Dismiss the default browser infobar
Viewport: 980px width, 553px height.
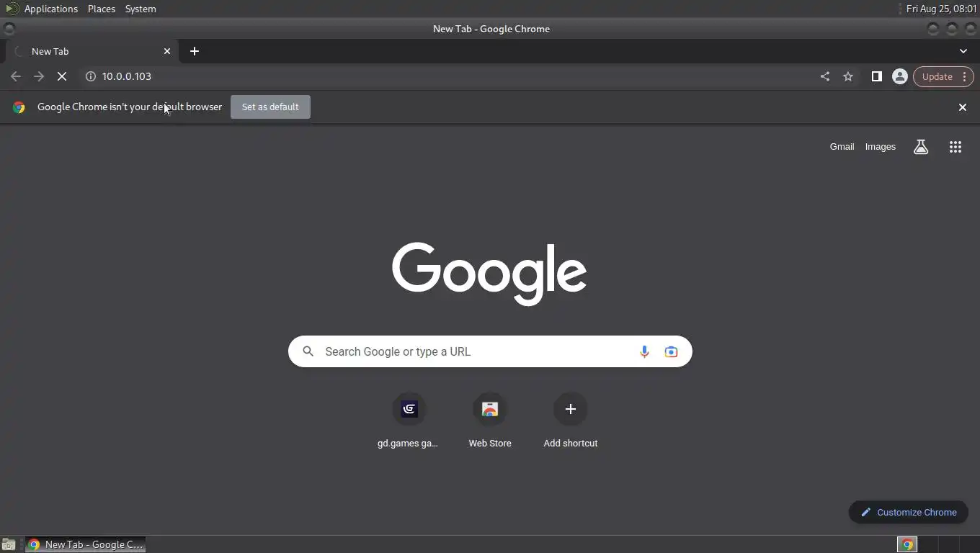coord(962,107)
